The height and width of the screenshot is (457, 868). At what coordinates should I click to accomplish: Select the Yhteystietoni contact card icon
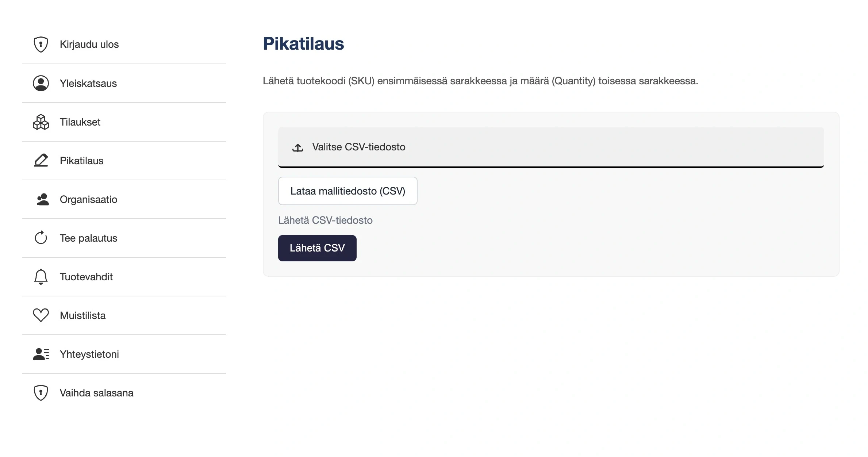(41, 354)
